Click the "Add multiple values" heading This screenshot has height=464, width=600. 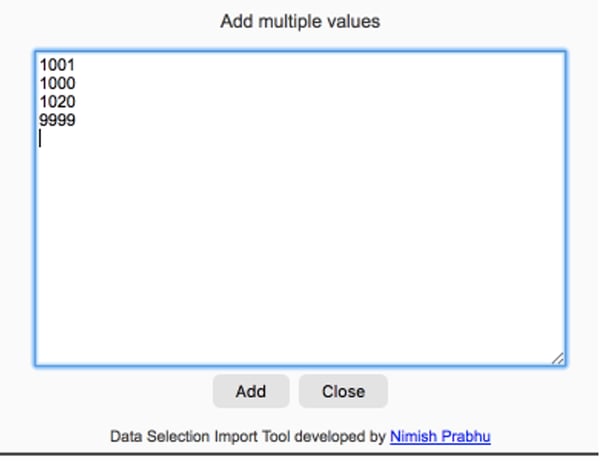[300, 20]
